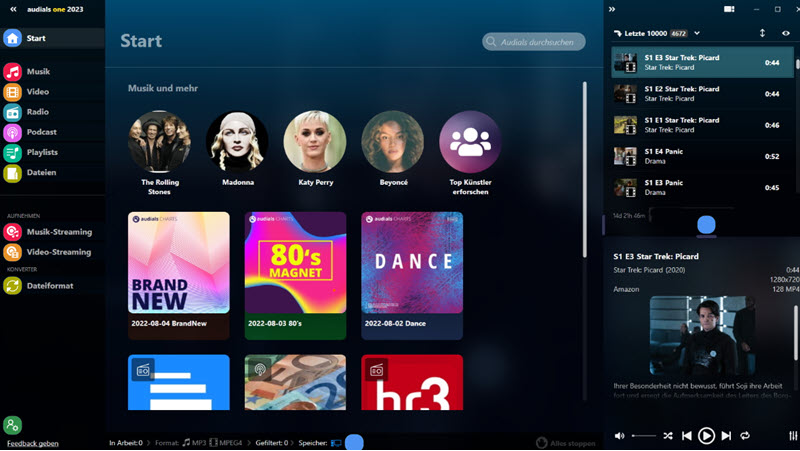Click S1 E2 Star Trek video thumbnail
The height and width of the screenshot is (451, 800).
626,94
